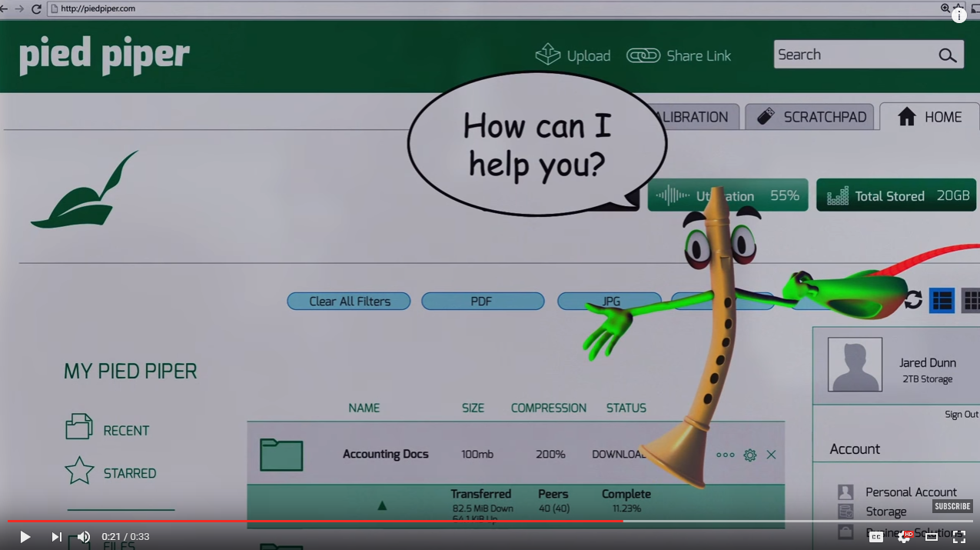Click Jared Dunn profile avatar
The width and height of the screenshot is (980, 550).
[855, 365]
